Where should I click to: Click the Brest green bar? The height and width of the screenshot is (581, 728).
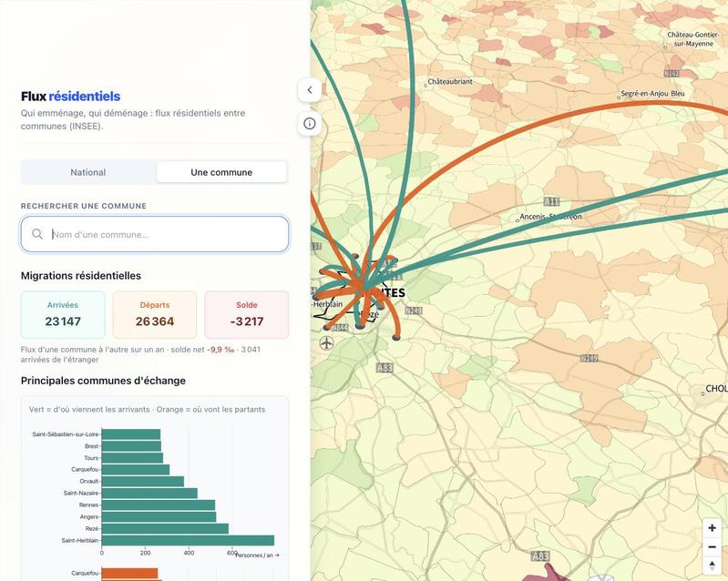[131, 446]
